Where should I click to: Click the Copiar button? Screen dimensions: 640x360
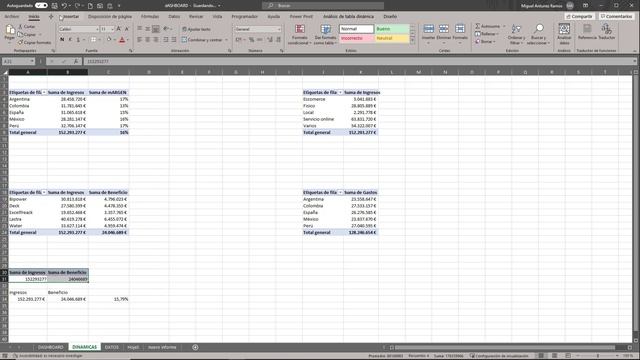point(27,34)
